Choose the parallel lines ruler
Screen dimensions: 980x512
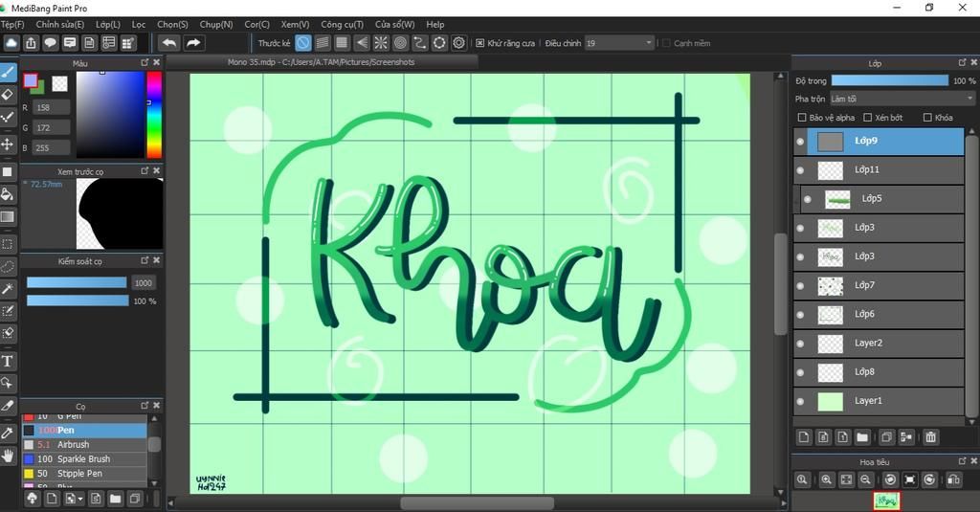(x=323, y=43)
